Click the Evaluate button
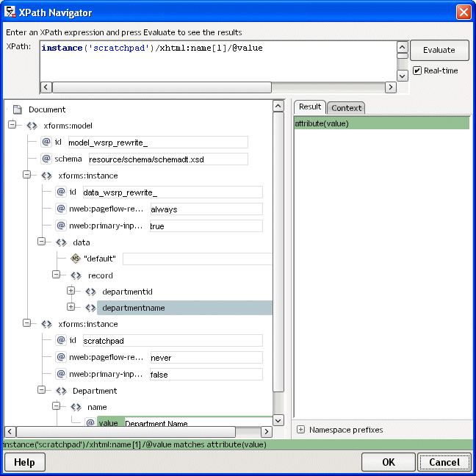Screen dimensions: 476x476 [439, 50]
